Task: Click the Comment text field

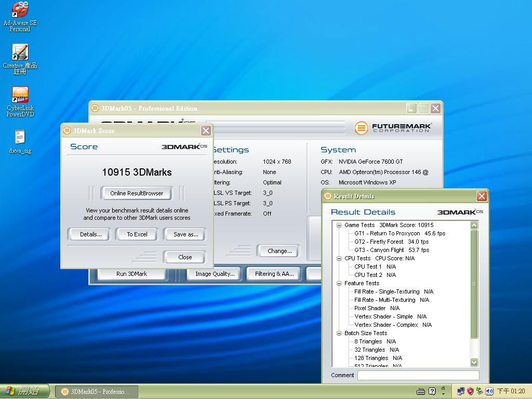Action: click(418, 375)
